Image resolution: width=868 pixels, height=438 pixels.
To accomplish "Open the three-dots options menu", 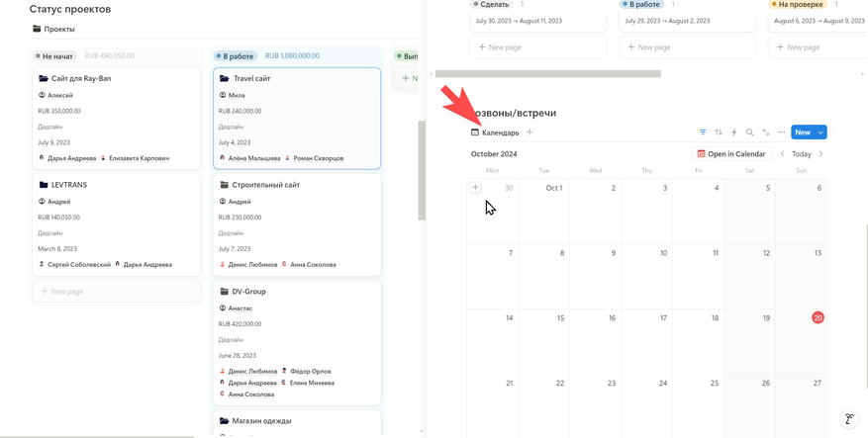I will click(x=782, y=132).
